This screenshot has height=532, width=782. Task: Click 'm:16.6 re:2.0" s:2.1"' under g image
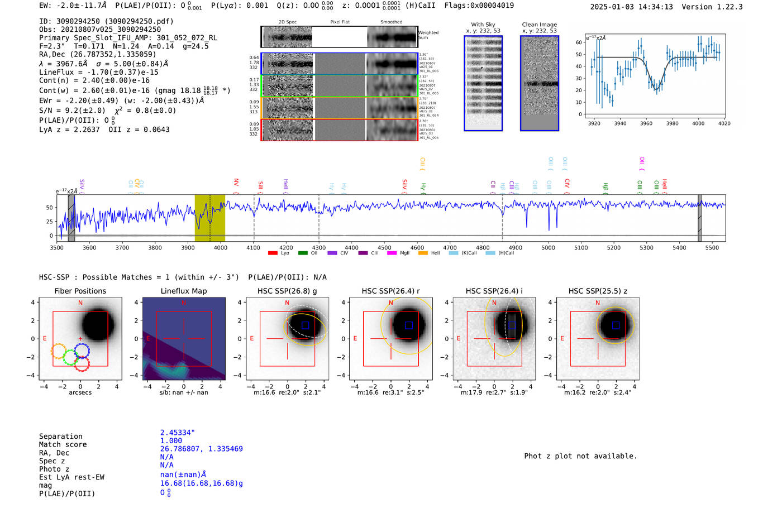click(287, 392)
